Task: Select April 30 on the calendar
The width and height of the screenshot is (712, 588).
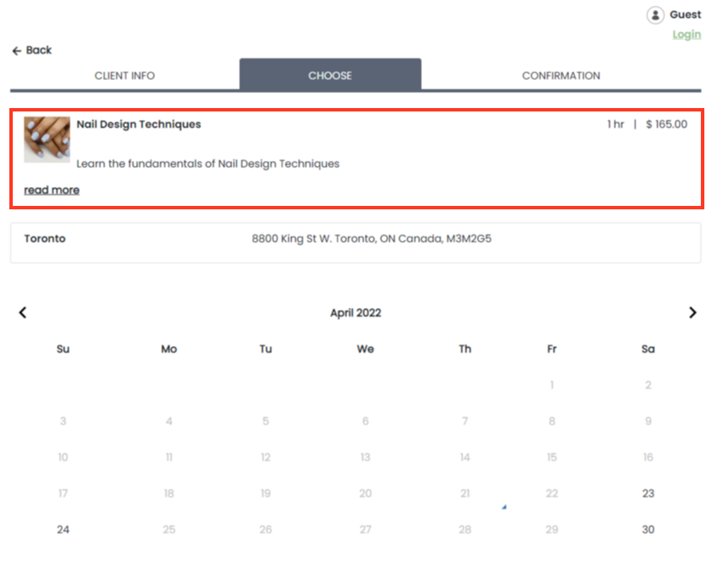Action: point(648,529)
